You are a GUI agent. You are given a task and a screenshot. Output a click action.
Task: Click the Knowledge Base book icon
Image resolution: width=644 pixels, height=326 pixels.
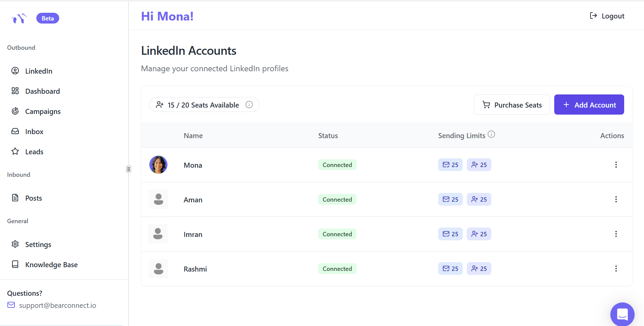(15, 264)
